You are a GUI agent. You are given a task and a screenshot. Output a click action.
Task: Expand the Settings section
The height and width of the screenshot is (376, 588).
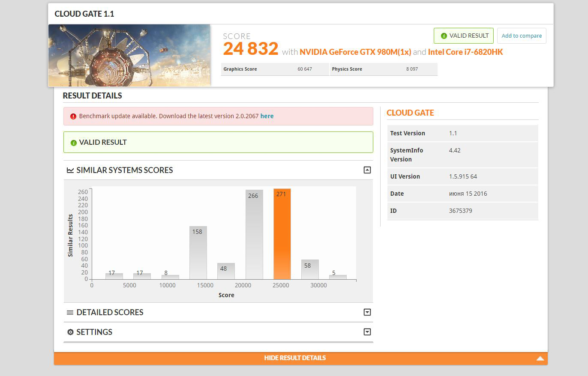coord(367,332)
